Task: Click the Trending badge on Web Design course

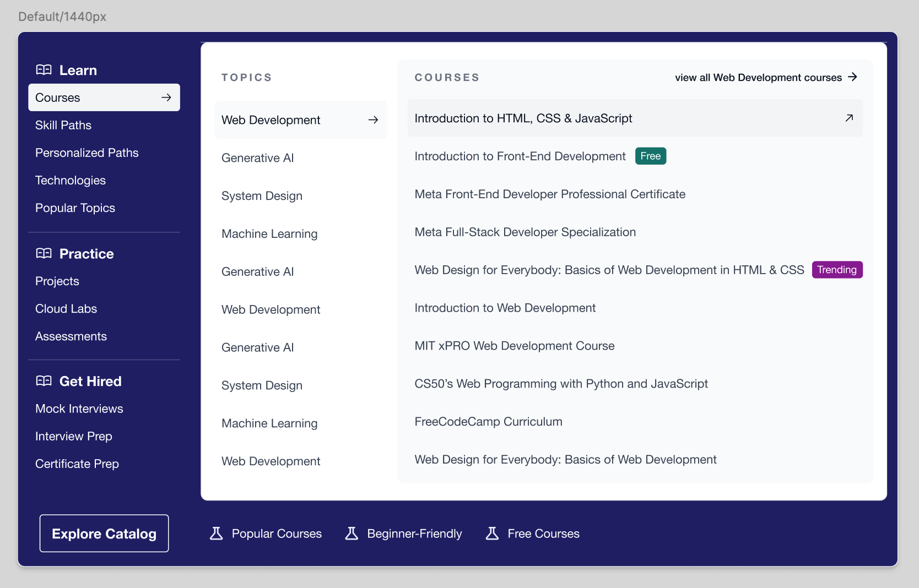Action: click(837, 270)
